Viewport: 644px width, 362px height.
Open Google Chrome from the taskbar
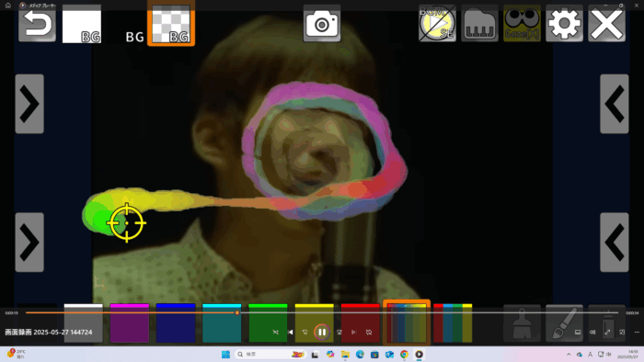pos(404,355)
